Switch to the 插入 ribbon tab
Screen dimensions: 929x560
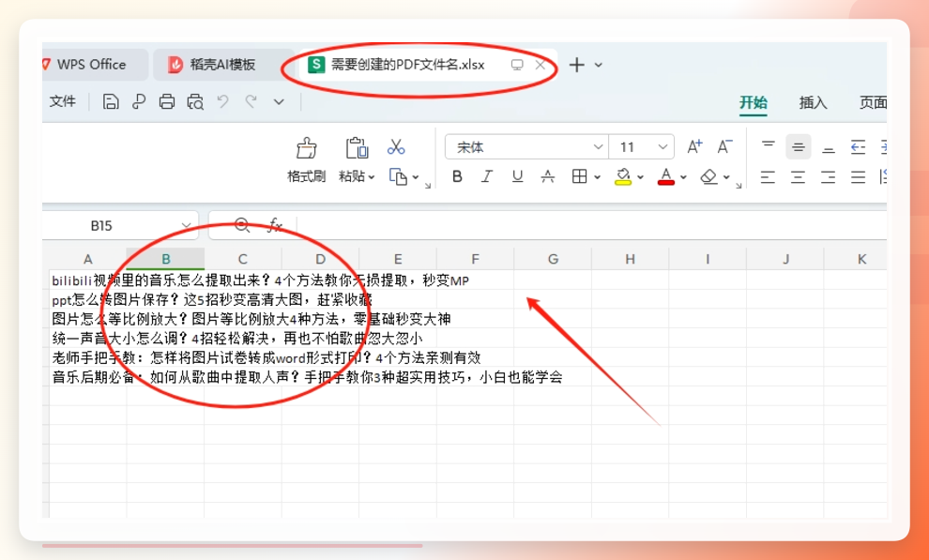813,102
